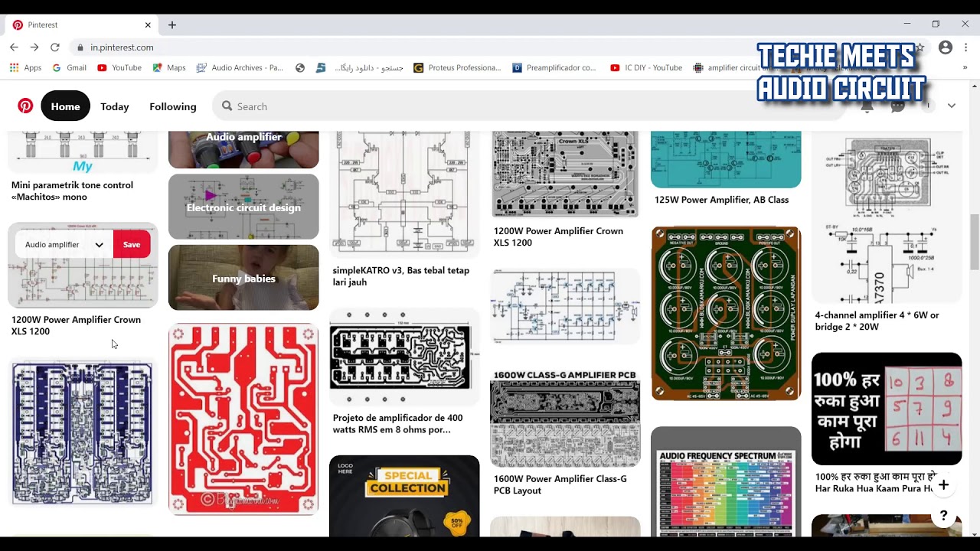Show more bookmarks overflow chevron
This screenshot has height=551, width=980.
pyautogui.click(x=965, y=67)
